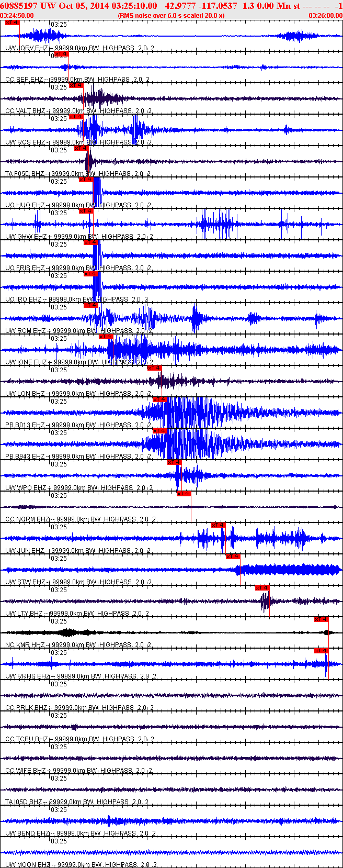Viewport: 343px width, 868px height.
Task: Click the event ID 60885197 in header
Action: [x=19, y=5]
